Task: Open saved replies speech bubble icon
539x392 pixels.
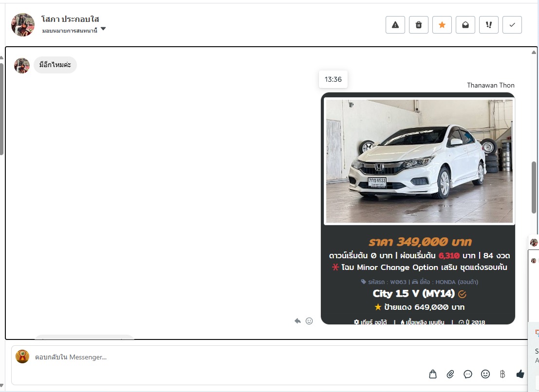Action: point(468,374)
